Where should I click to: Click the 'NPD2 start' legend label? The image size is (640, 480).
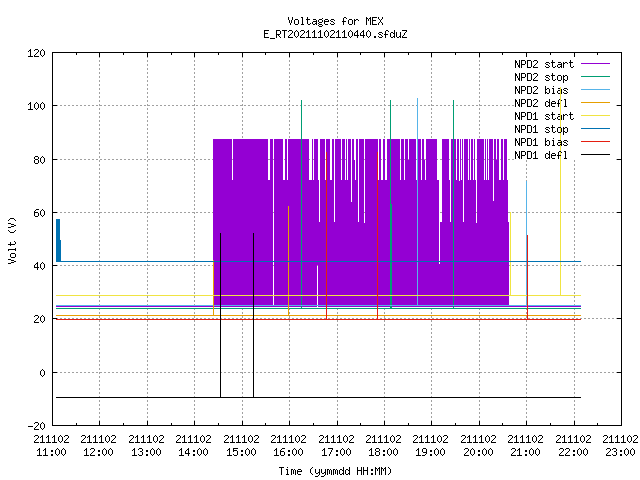[x=544, y=64]
